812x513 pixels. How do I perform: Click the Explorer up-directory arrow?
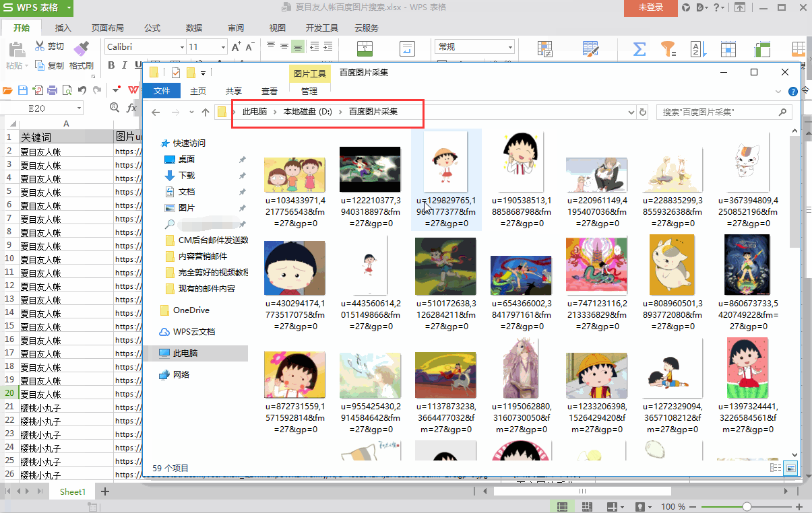pyautogui.click(x=206, y=112)
